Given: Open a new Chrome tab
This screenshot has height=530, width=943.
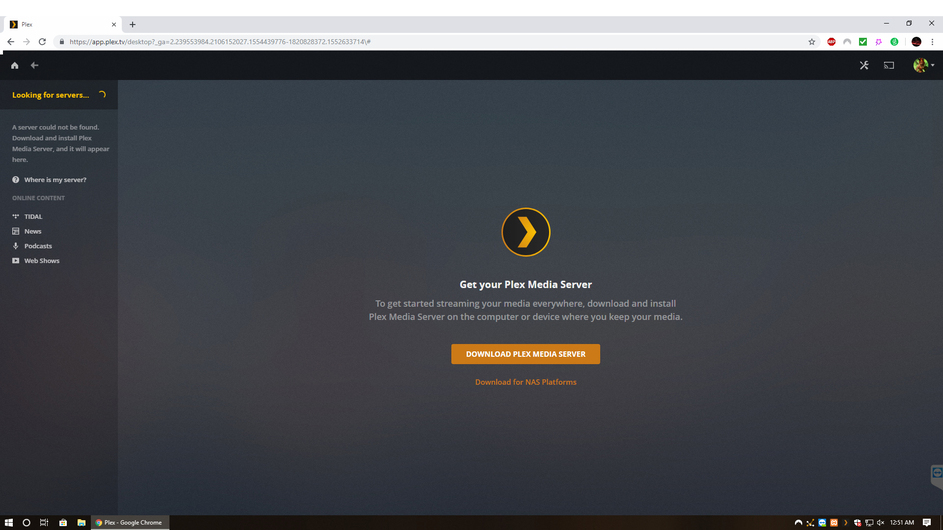Looking at the screenshot, I should (x=132, y=25).
